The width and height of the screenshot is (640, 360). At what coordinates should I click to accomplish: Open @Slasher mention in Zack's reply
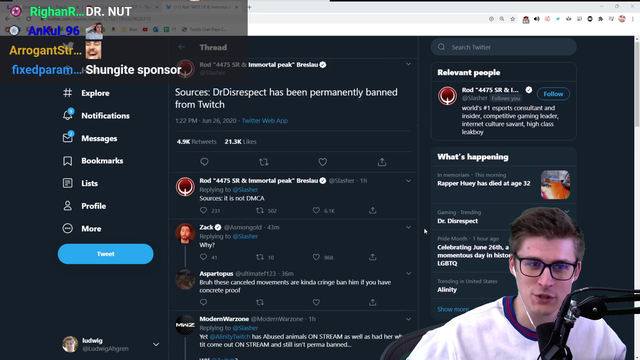click(x=245, y=236)
